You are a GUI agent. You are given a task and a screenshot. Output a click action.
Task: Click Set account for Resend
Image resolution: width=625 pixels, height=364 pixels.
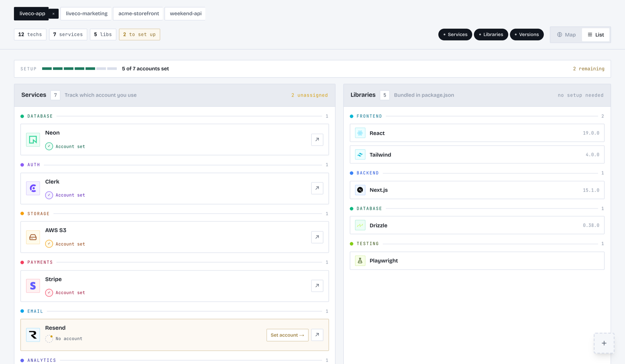pyautogui.click(x=287, y=335)
